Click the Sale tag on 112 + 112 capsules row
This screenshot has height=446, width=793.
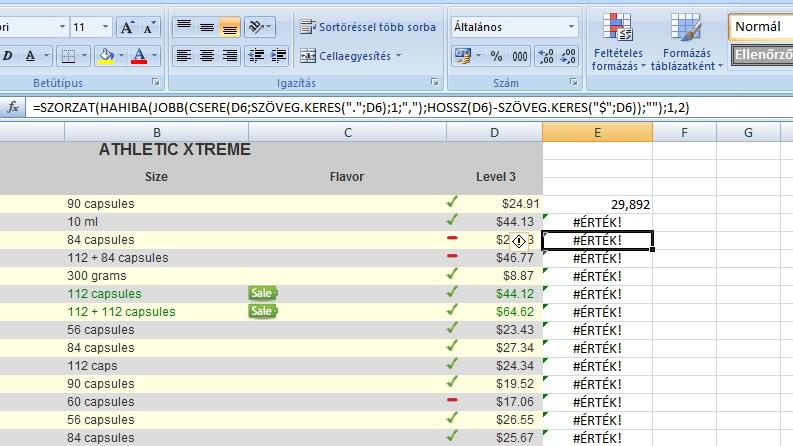point(262,311)
